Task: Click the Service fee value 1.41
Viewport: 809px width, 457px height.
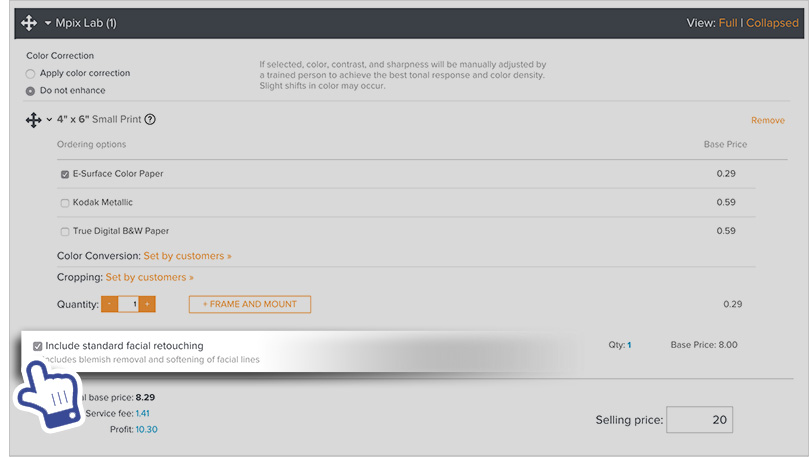Action: pos(142,413)
